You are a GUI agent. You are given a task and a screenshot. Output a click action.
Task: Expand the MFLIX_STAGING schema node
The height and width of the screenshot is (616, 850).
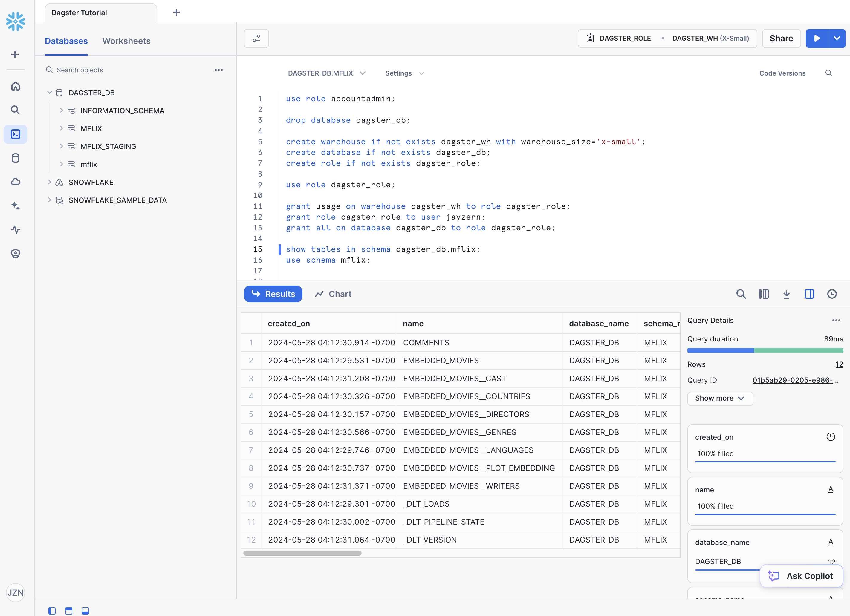(62, 146)
